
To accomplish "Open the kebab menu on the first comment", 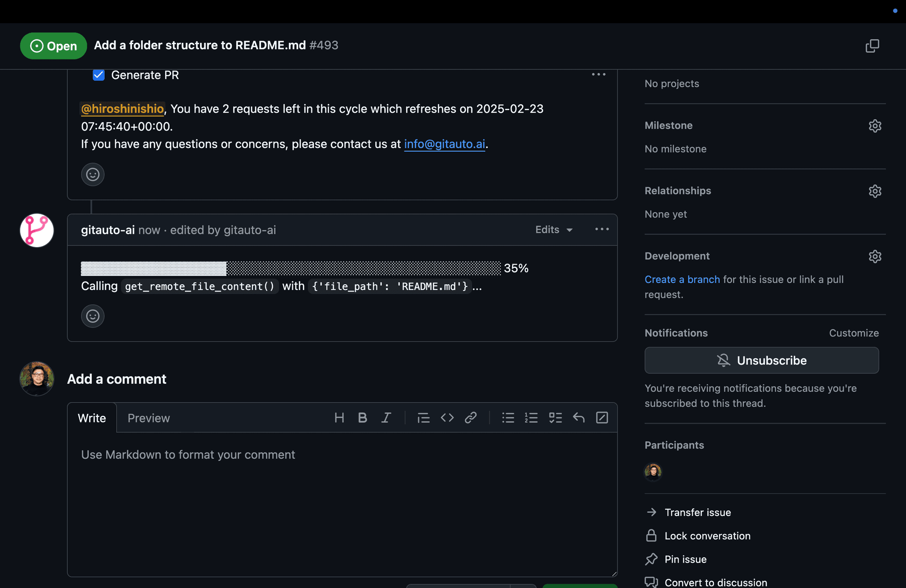I will coord(598,74).
